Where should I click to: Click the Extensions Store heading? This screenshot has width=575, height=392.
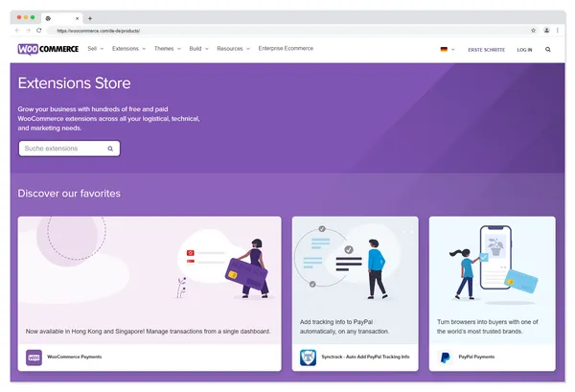(x=74, y=83)
